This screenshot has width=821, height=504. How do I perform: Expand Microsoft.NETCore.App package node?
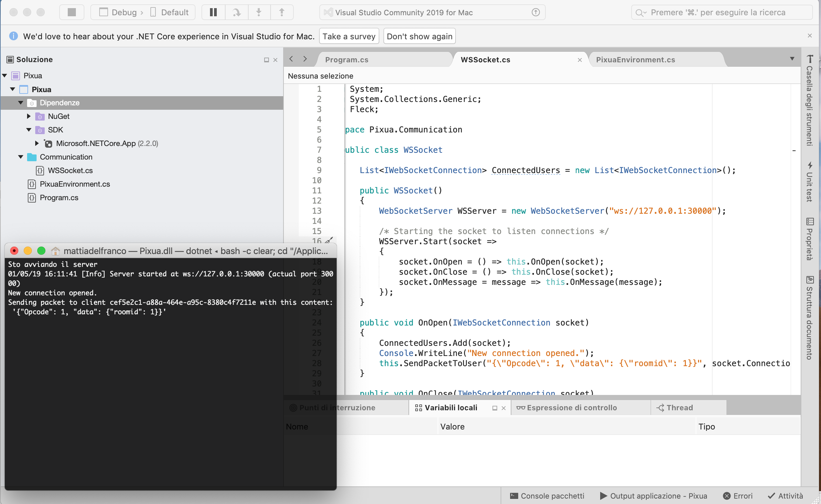pyautogui.click(x=37, y=143)
